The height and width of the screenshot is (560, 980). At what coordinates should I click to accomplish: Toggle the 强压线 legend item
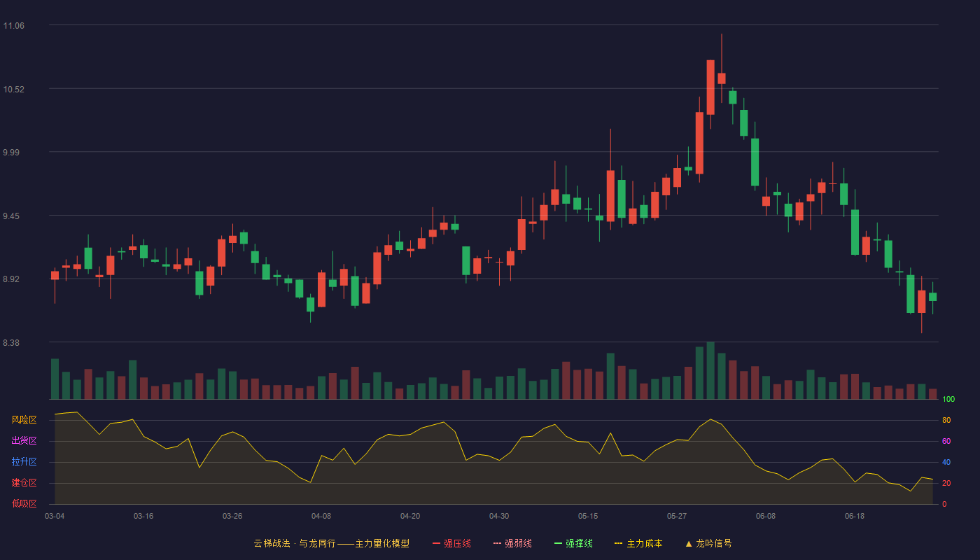451,543
